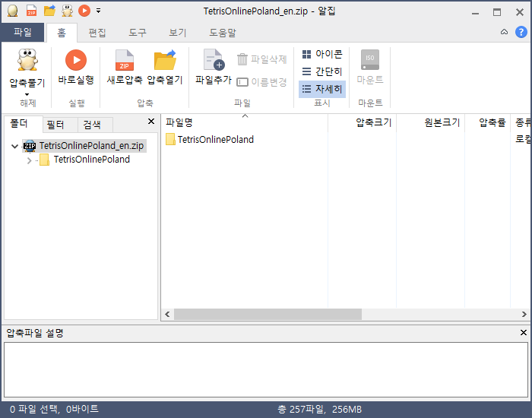
Task: Click the egg icon in quick access toolbar
Action: (x=13, y=11)
